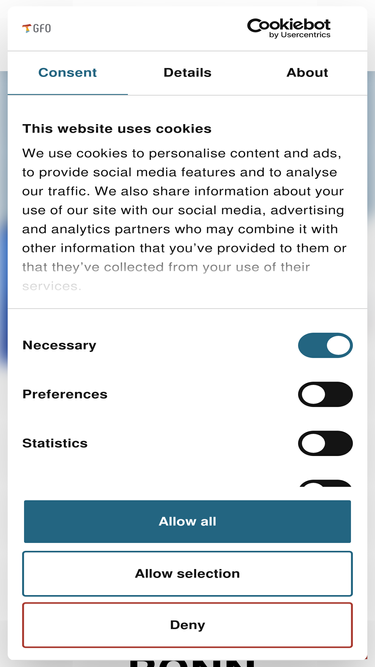The width and height of the screenshot is (375, 667).
Task: Enable the Preferences cookies switch
Action: click(x=325, y=394)
